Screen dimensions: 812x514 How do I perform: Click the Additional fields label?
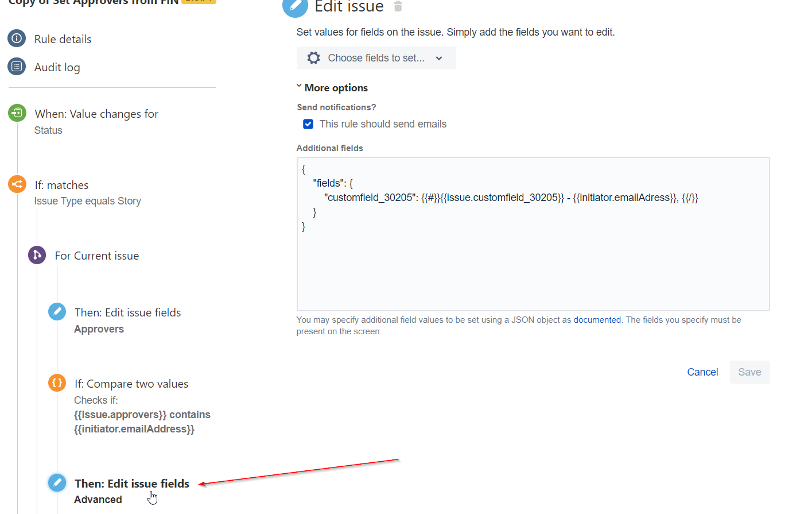coord(330,148)
